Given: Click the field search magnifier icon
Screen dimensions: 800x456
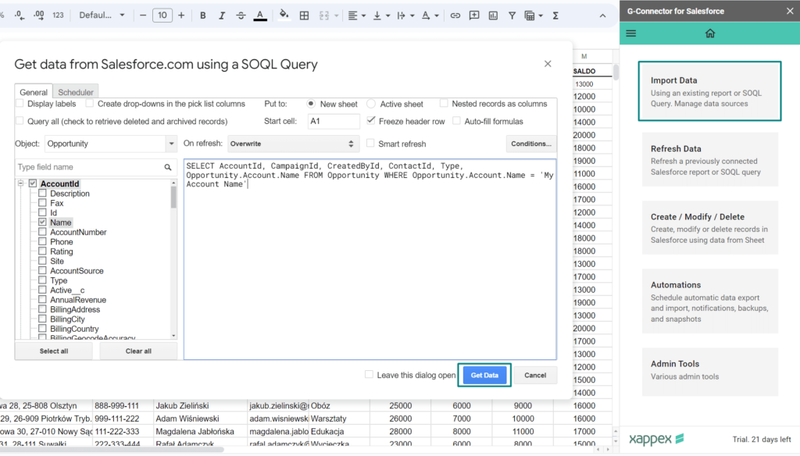Looking at the screenshot, I should (x=168, y=167).
